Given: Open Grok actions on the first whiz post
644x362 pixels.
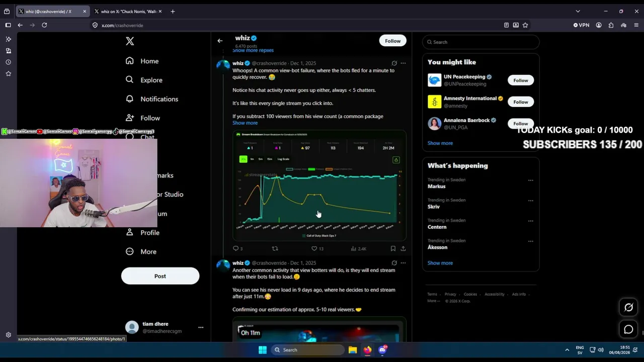Looking at the screenshot, I should [394, 63].
